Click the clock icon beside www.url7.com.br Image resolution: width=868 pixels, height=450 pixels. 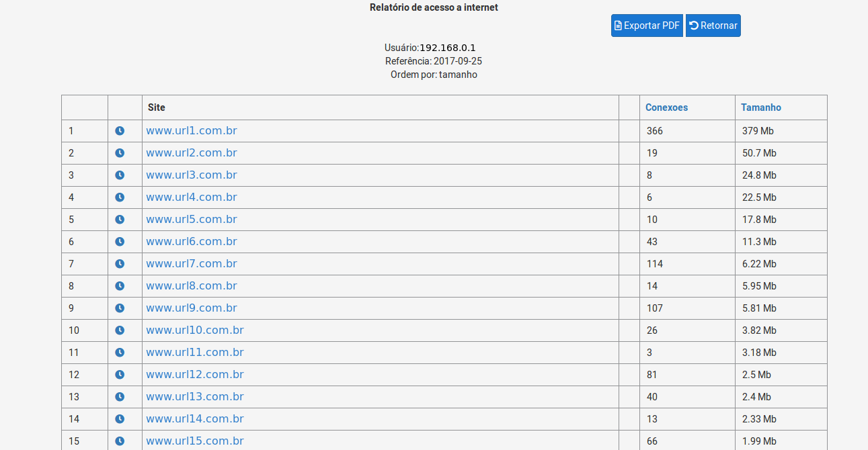pos(120,264)
